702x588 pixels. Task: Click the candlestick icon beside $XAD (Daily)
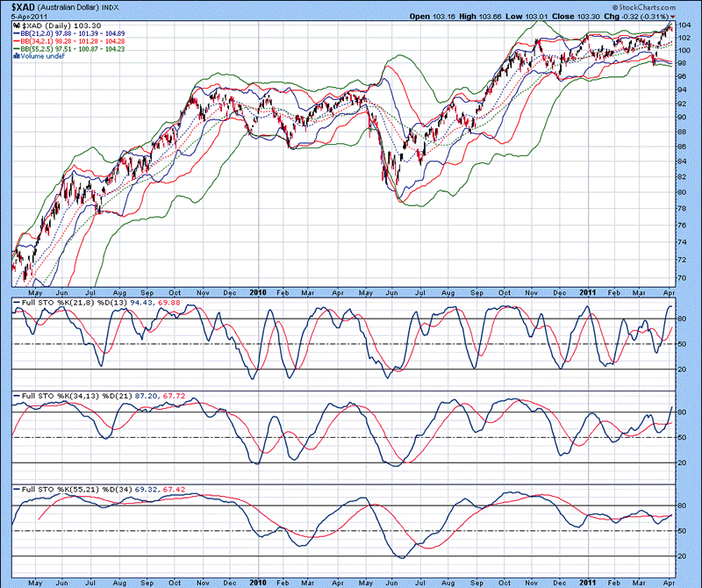(17, 25)
